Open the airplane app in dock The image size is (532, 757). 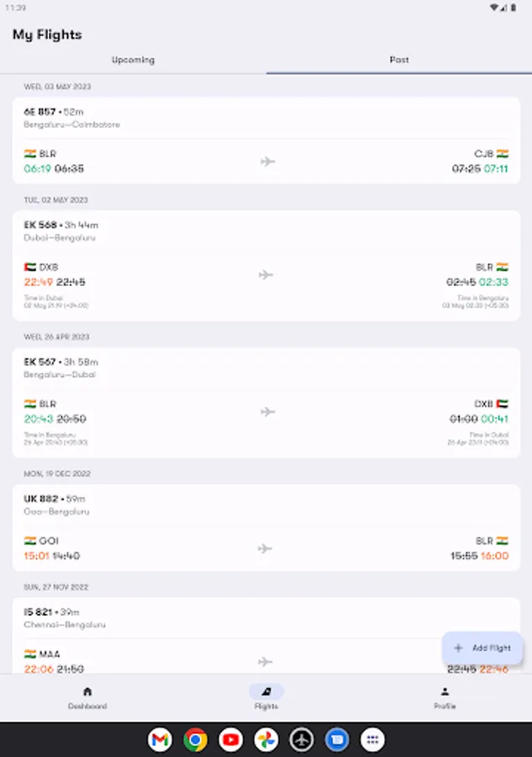302,739
